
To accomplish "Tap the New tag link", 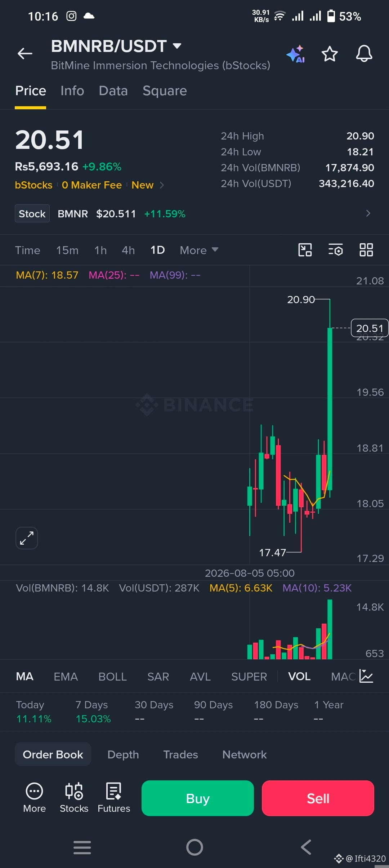I will (x=143, y=185).
